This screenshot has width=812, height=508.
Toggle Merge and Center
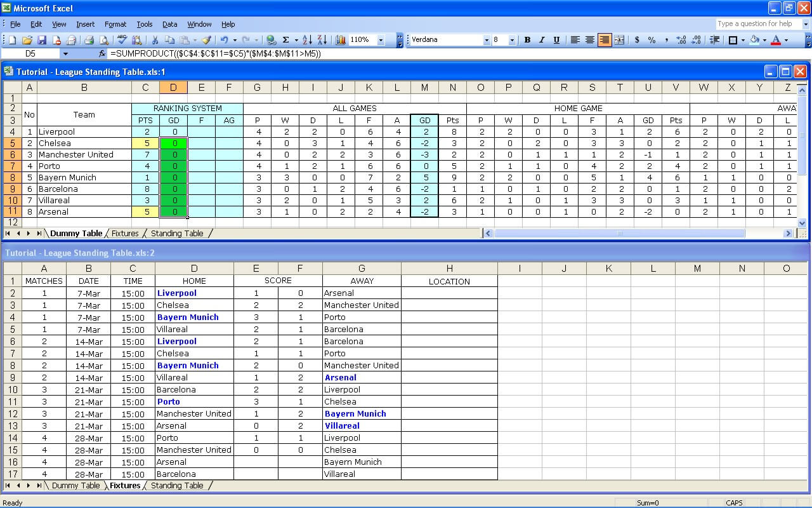point(619,40)
